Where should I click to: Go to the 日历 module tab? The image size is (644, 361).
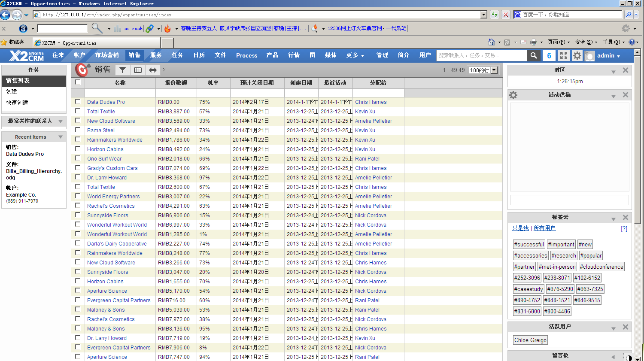[x=199, y=55]
